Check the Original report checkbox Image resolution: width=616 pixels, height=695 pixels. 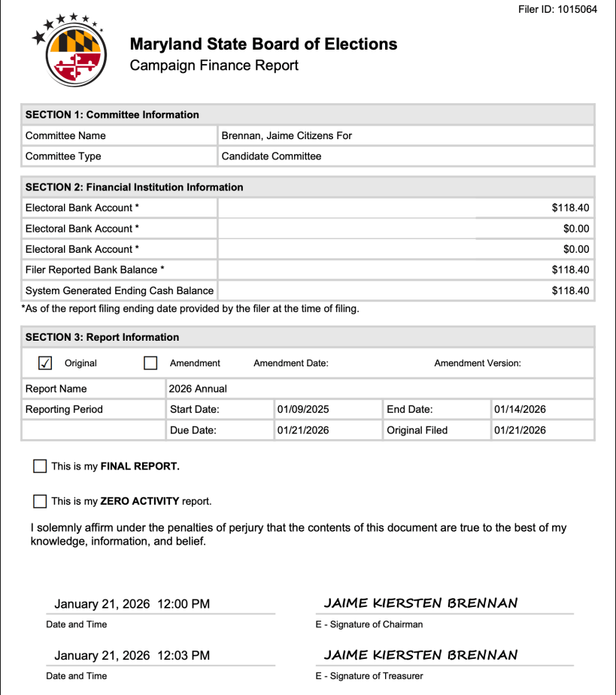(x=45, y=363)
